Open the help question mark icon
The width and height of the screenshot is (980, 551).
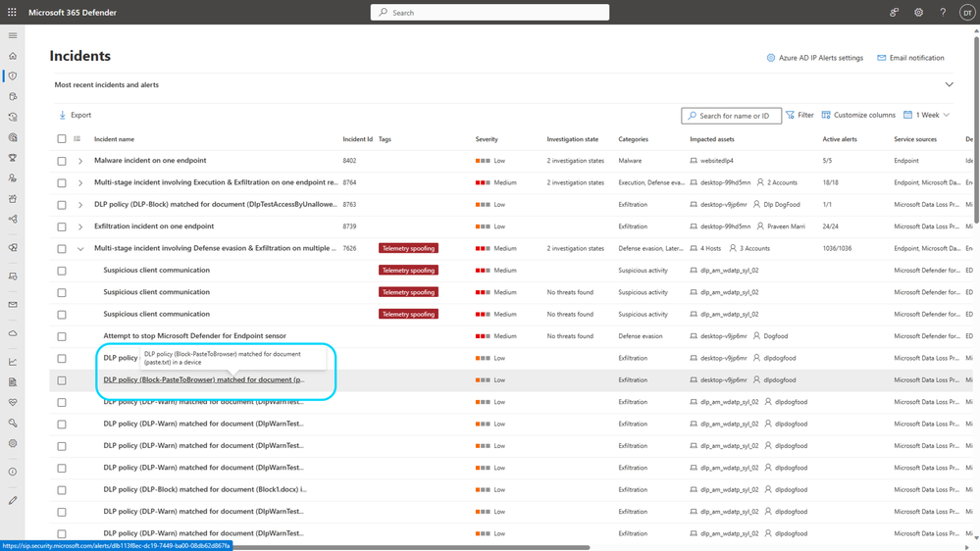(x=943, y=12)
